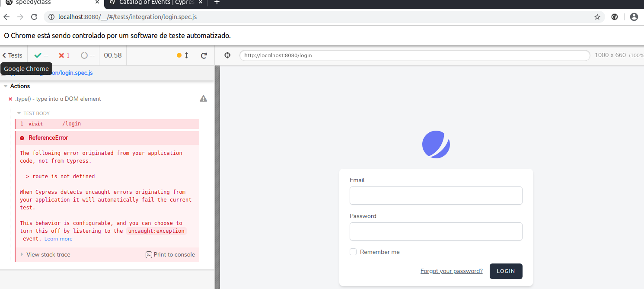Click the pending tests circle counter
The height and width of the screenshot is (289, 644).
(x=88, y=55)
